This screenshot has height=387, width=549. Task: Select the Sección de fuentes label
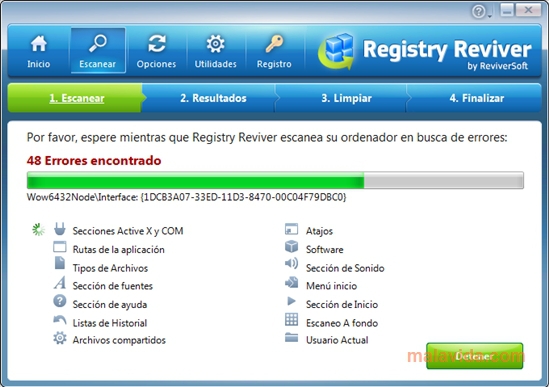(x=112, y=286)
